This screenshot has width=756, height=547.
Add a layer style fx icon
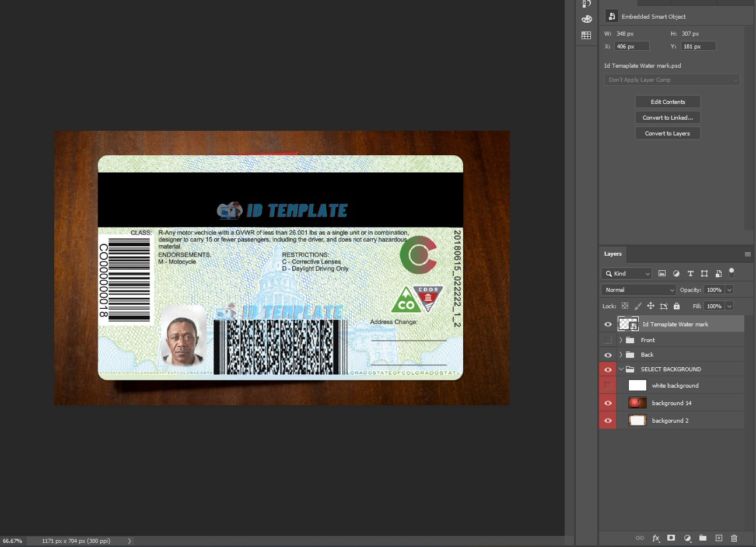click(656, 538)
